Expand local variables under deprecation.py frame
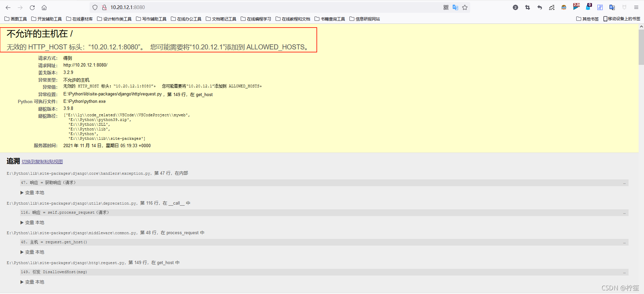 pos(32,222)
